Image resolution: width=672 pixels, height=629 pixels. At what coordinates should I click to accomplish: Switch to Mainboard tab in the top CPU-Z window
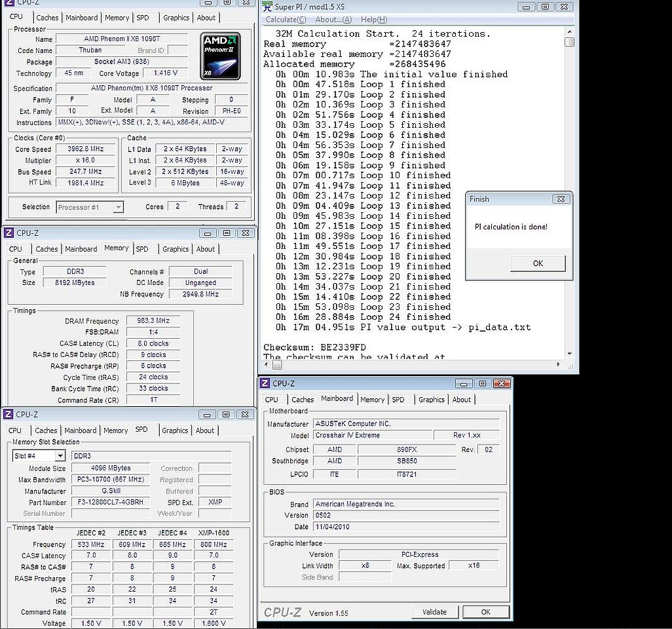pos(81,18)
